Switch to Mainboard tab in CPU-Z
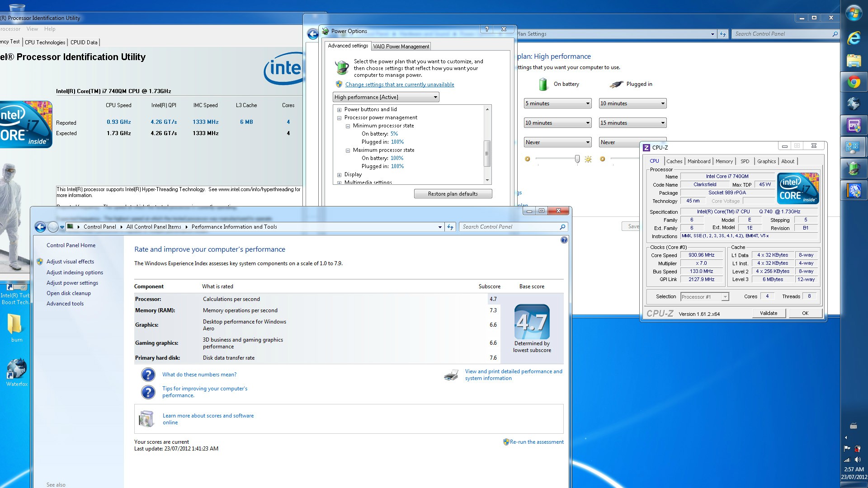The image size is (868, 488). pyautogui.click(x=699, y=161)
